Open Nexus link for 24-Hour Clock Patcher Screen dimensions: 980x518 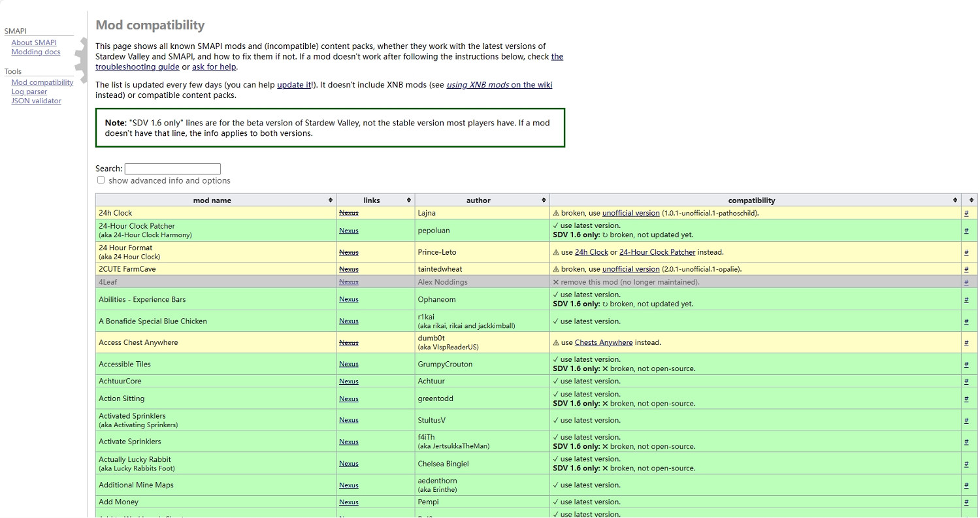click(349, 231)
